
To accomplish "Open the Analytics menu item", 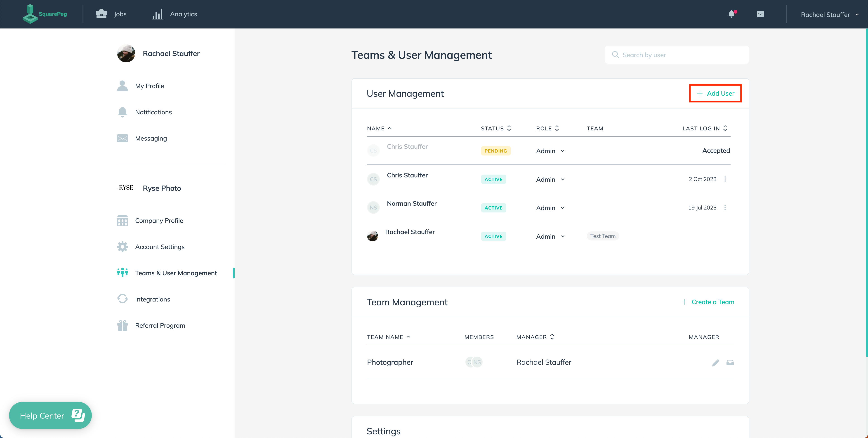I will point(174,14).
